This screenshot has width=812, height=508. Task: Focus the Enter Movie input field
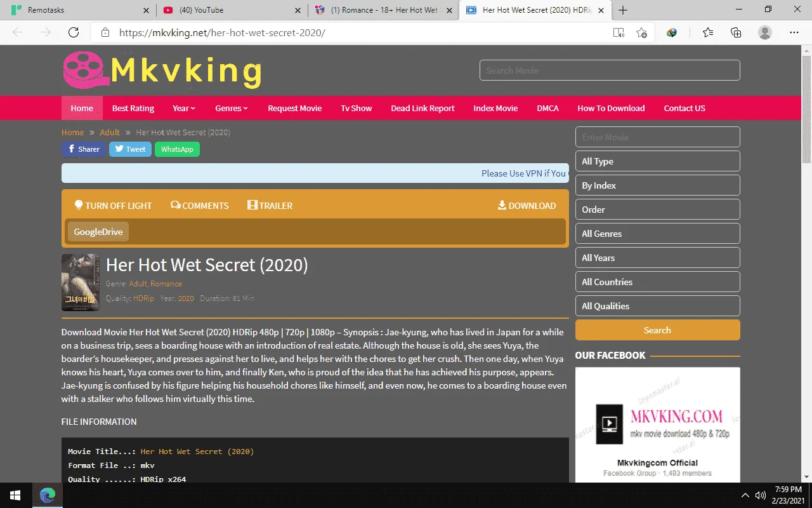[657, 137]
